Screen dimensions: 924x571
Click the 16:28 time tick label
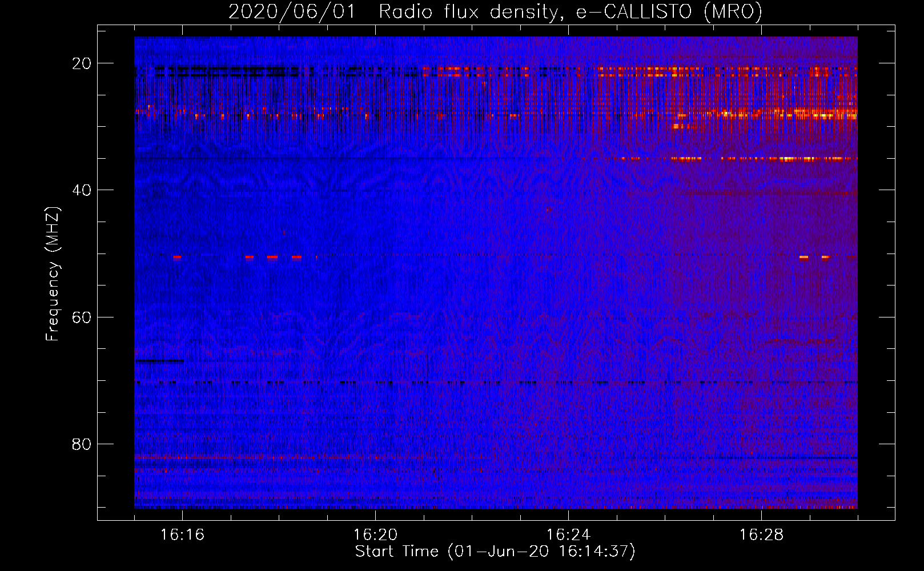(761, 535)
